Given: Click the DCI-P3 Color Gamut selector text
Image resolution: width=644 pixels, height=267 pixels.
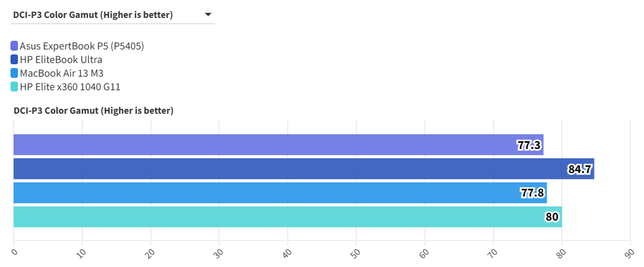Looking at the screenshot, I should [x=93, y=14].
